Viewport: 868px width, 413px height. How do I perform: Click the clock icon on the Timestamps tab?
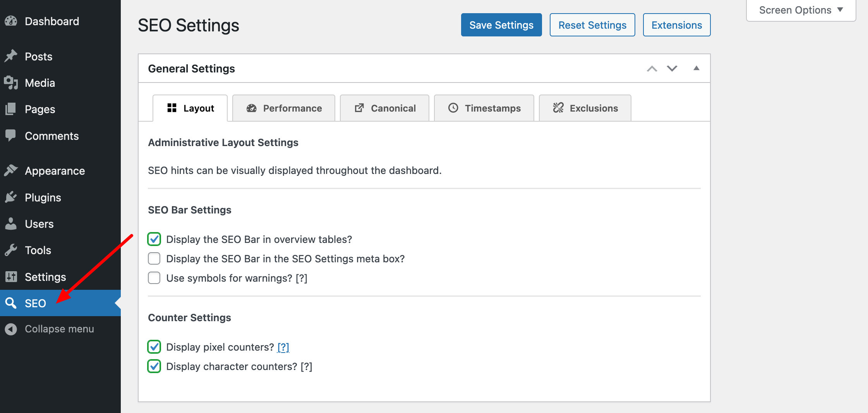pyautogui.click(x=452, y=108)
